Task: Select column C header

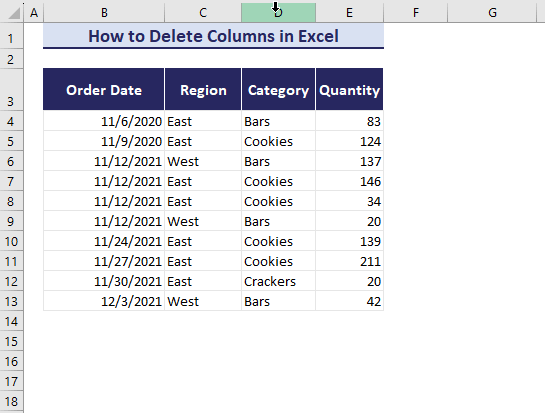Action: (x=203, y=13)
